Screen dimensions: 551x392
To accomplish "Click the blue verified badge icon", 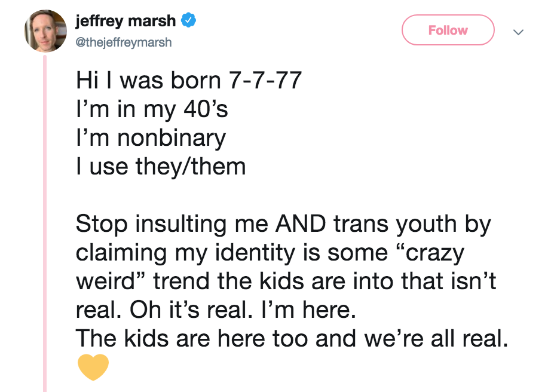I will 188,20.
